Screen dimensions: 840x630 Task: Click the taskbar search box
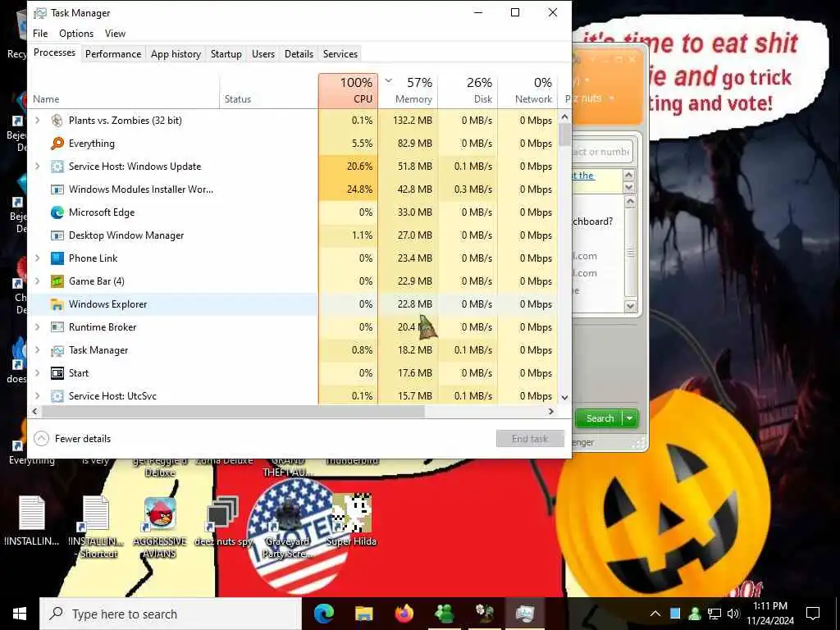(x=171, y=614)
